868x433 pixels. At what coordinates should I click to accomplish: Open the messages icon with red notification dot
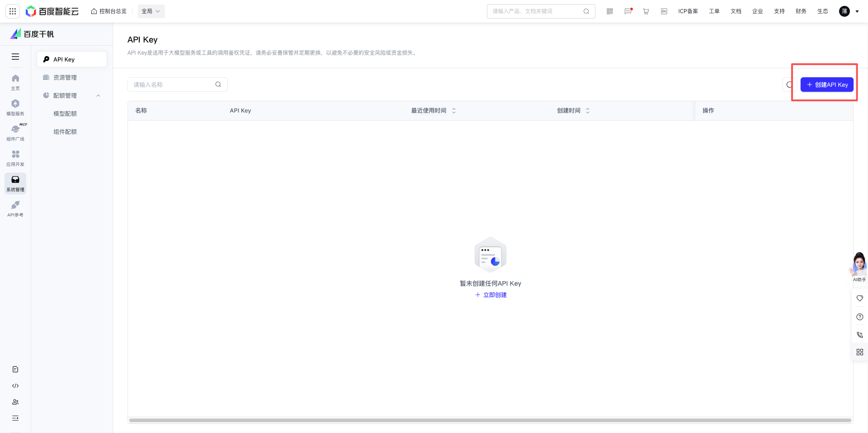point(628,11)
